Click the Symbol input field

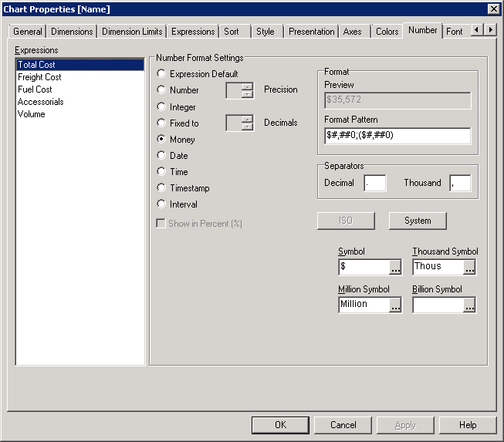(x=364, y=267)
